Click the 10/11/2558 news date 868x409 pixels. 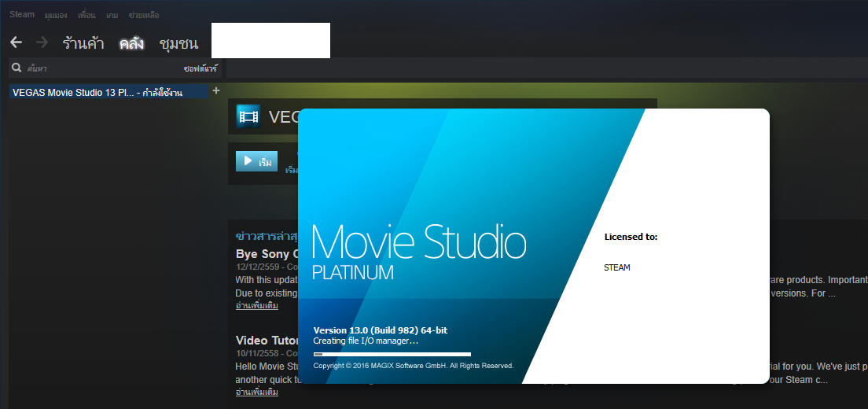(x=258, y=352)
